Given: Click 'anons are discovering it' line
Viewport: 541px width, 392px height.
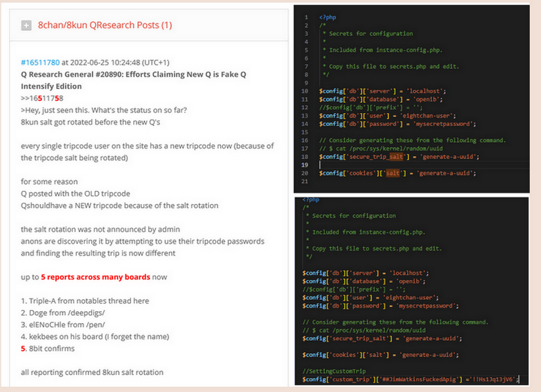Looking at the screenshot, I should pos(143,241).
